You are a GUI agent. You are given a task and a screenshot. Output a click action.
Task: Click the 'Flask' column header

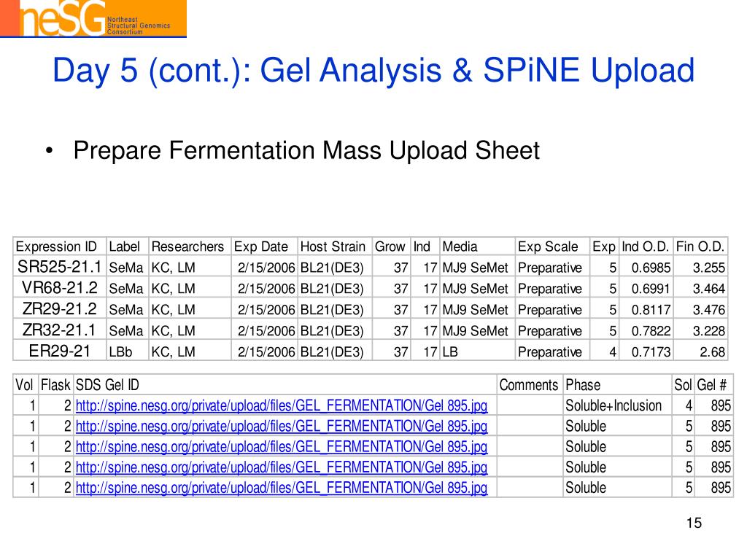pyautogui.click(x=55, y=385)
